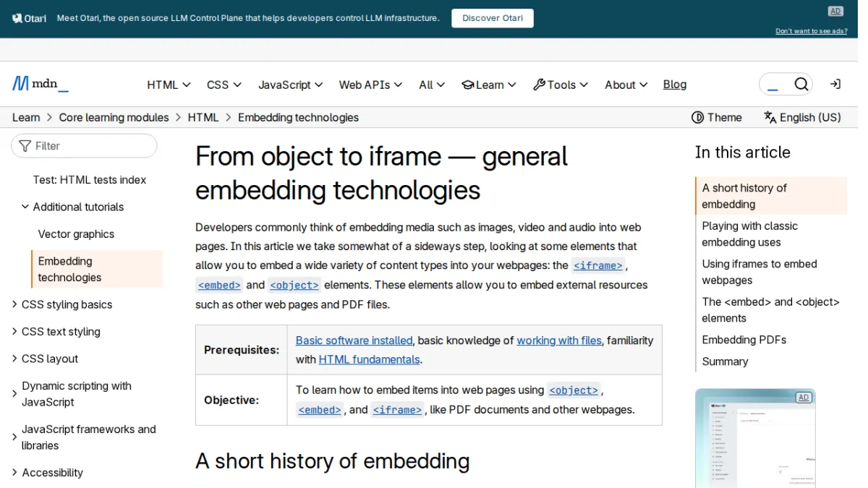Click the Otari logo in banner

(x=30, y=18)
